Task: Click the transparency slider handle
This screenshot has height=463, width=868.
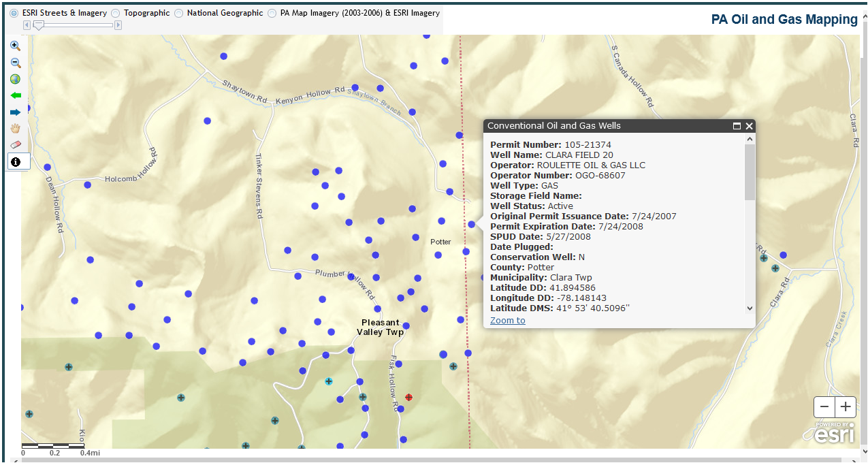Action: (39, 25)
